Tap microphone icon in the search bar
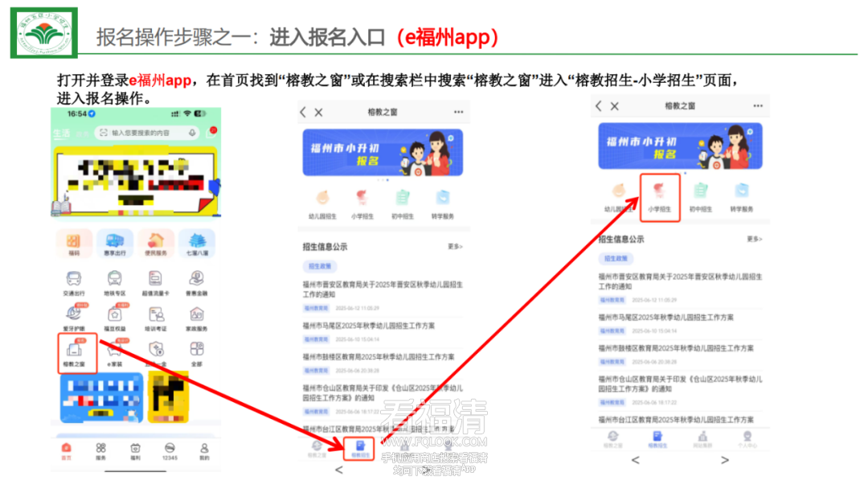868x489 pixels. click(x=190, y=132)
